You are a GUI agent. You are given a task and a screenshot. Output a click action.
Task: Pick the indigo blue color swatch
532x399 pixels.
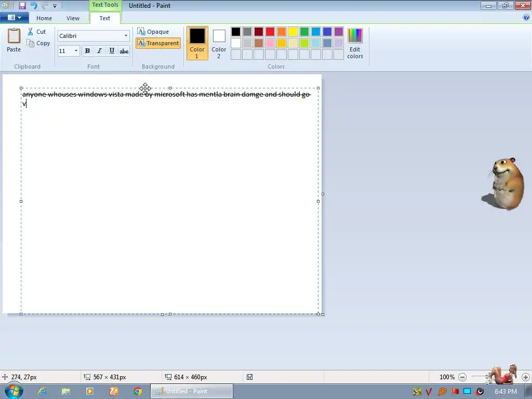(x=327, y=32)
